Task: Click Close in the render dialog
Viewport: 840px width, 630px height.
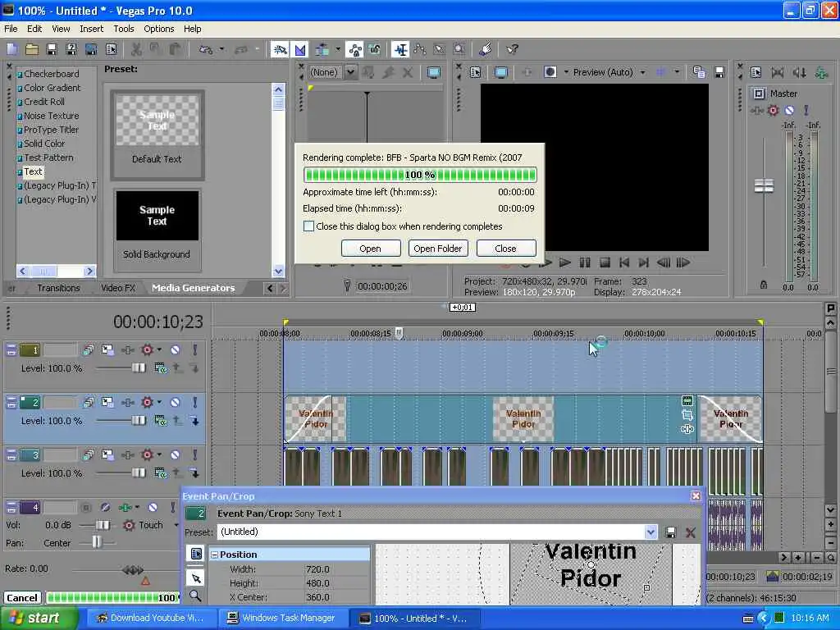Action: [x=505, y=249]
